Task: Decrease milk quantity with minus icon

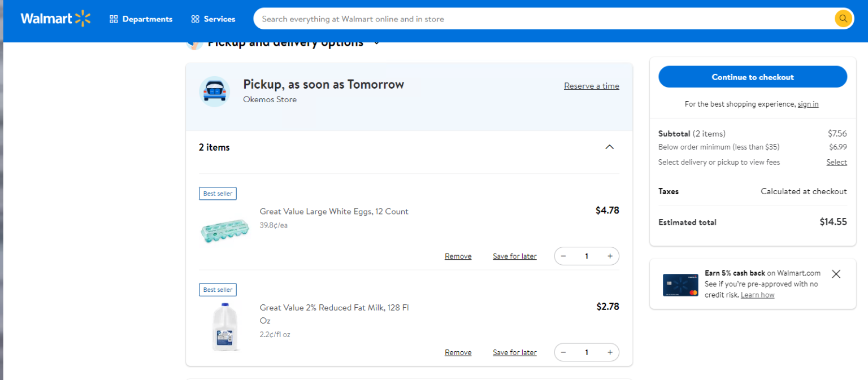Action: tap(563, 352)
